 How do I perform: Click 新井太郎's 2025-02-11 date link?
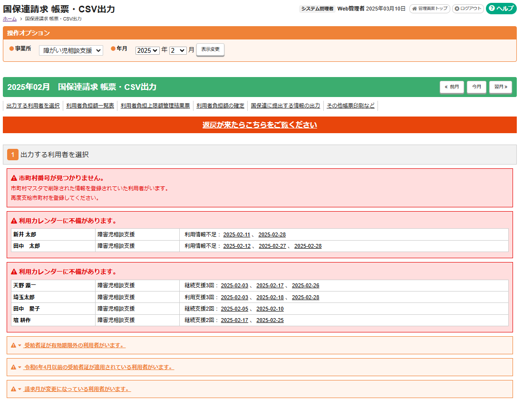236,234
